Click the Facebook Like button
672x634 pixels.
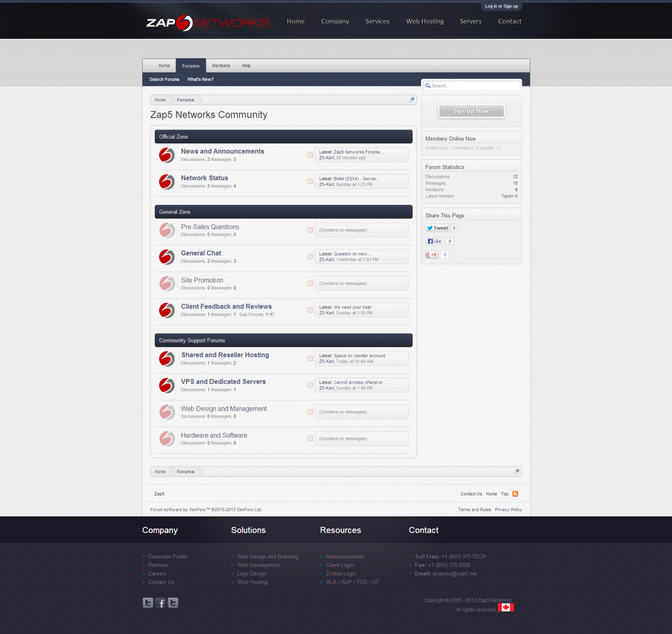[x=434, y=241]
